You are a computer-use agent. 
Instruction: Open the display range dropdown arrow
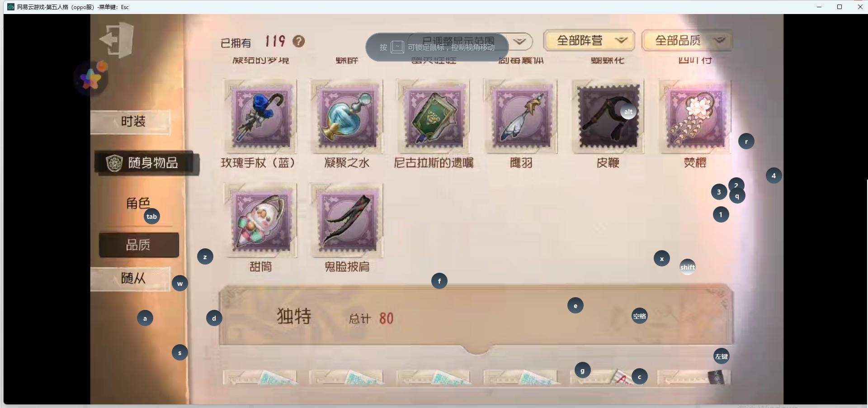coord(520,42)
